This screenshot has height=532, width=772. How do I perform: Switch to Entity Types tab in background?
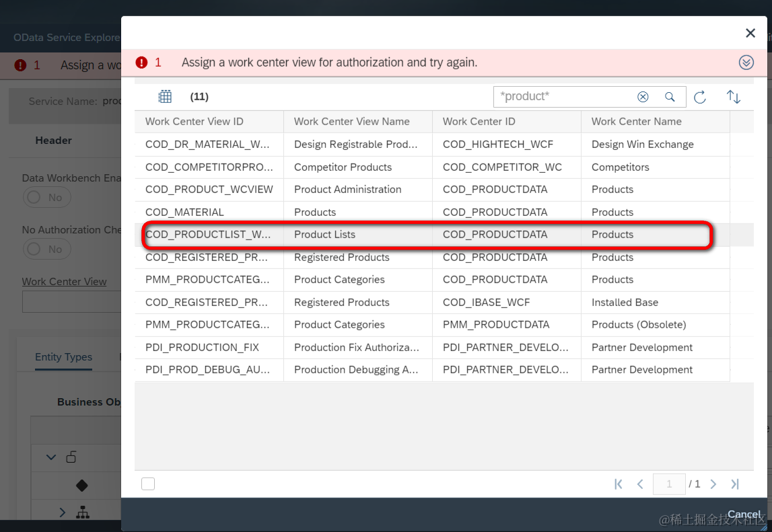pyautogui.click(x=63, y=357)
